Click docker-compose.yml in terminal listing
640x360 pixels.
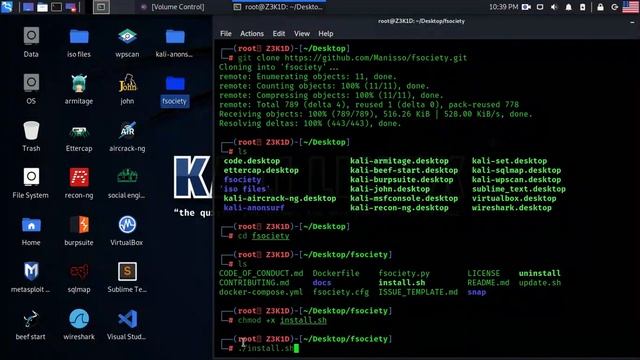tap(261, 292)
